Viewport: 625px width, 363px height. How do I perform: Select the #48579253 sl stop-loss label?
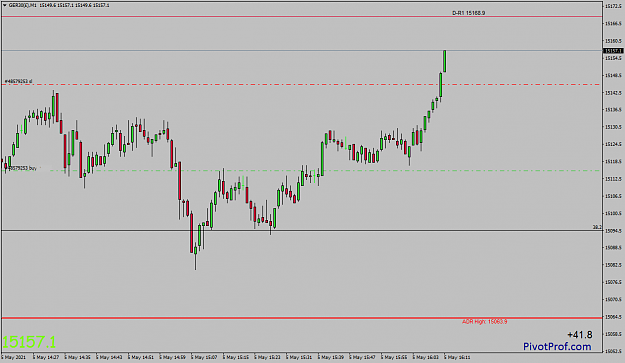[x=18, y=81]
